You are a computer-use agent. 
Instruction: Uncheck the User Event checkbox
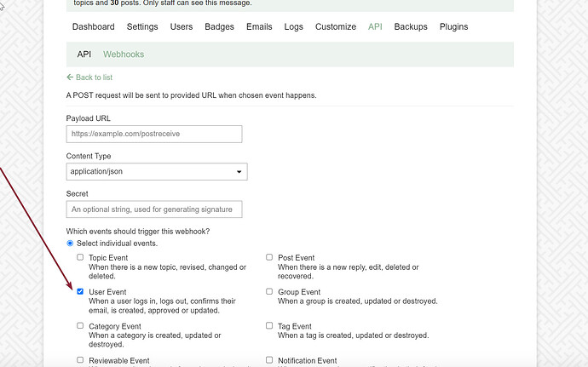[x=80, y=291]
